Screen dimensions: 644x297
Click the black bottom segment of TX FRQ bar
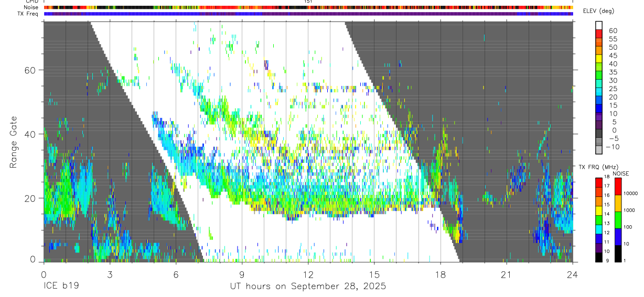pos(599,257)
